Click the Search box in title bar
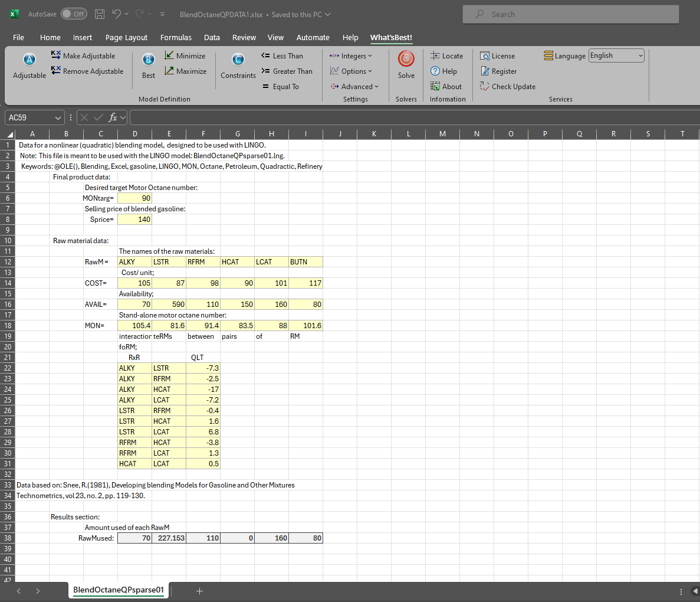The image size is (700, 602). click(x=570, y=14)
